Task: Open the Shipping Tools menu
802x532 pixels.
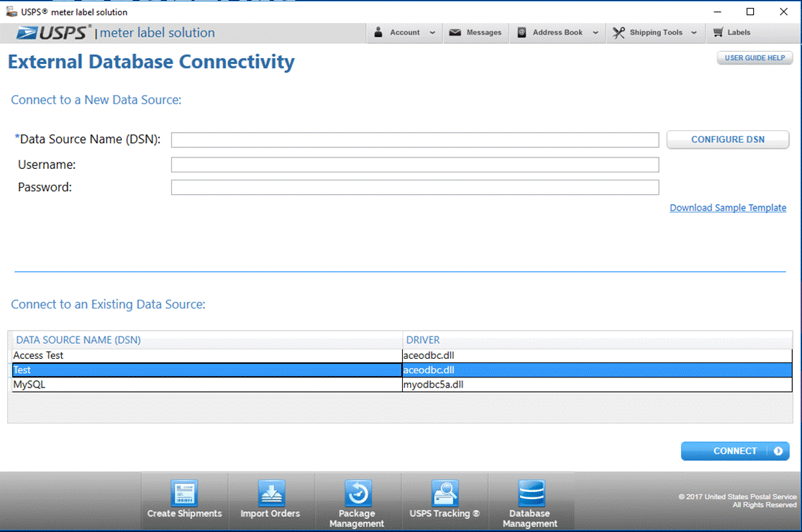Action: (655, 32)
